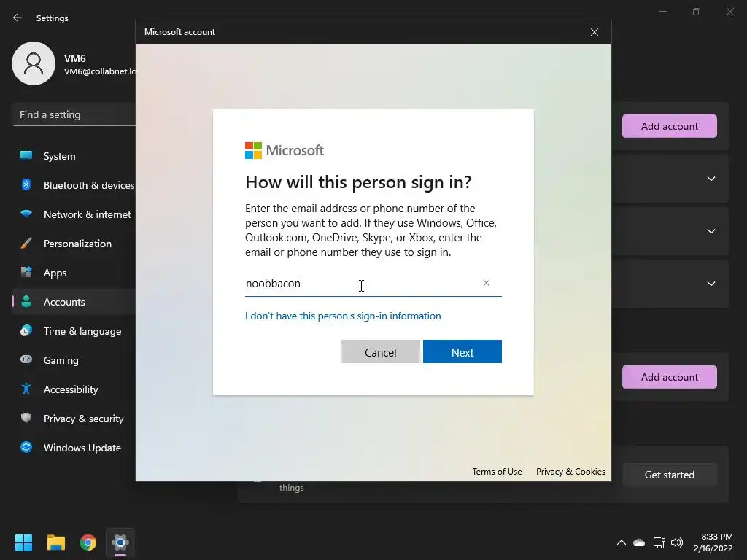This screenshot has width=747, height=560.
Task: Open Personalization settings
Action: tap(74, 244)
